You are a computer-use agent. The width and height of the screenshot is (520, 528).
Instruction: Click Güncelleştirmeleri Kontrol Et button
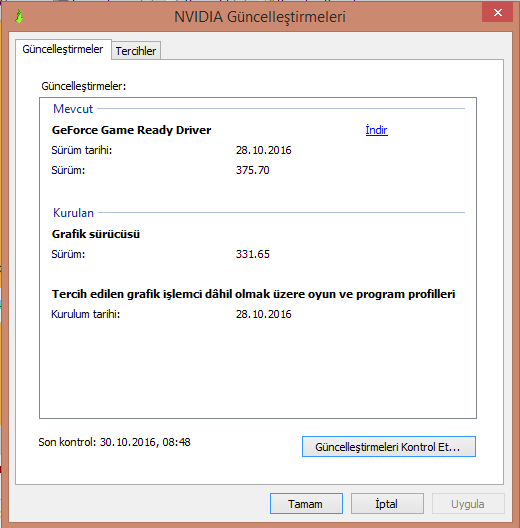tap(389, 447)
